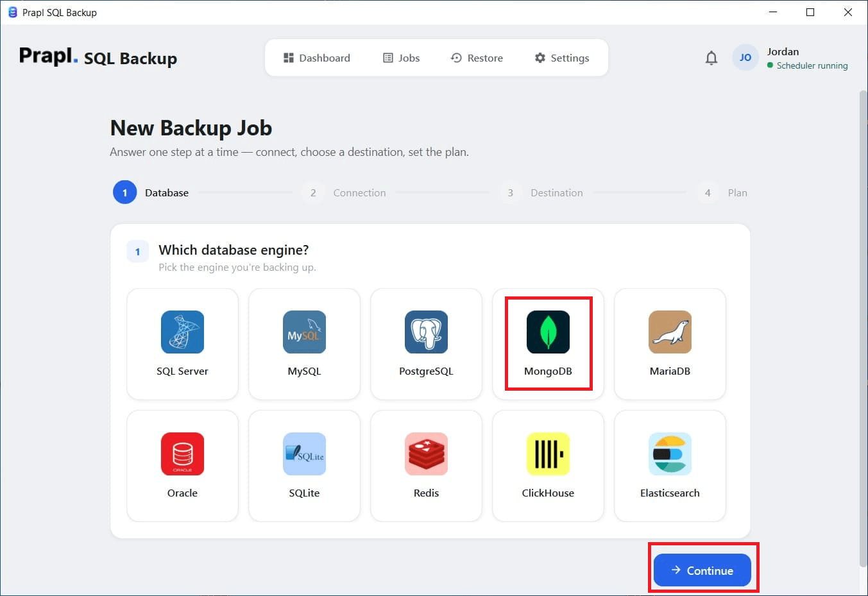Click the 'MariaDB' label text
868x596 pixels.
coord(670,371)
